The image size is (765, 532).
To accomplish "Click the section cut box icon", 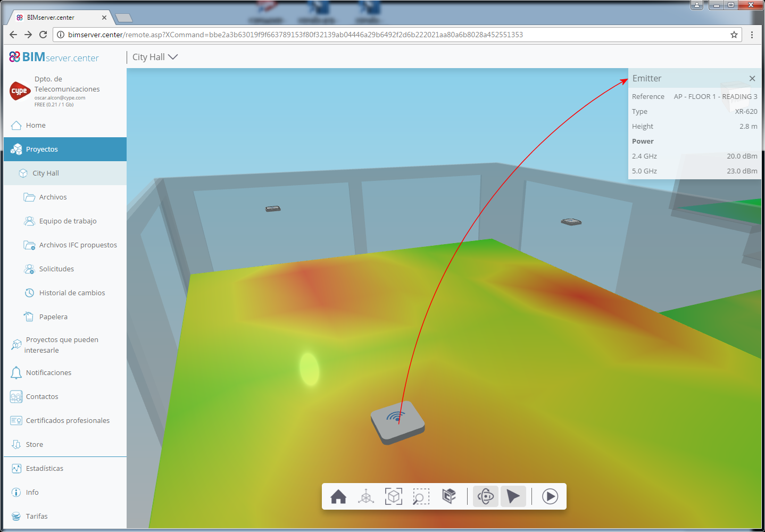I will click(449, 496).
